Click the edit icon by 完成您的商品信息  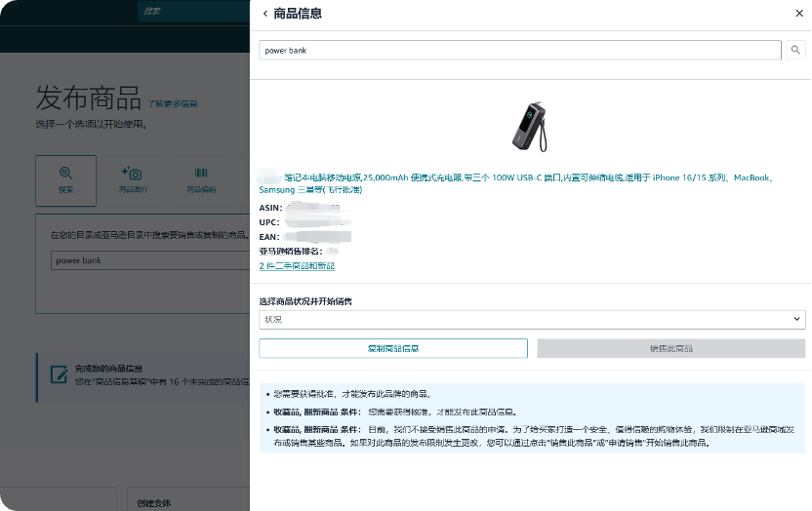click(x=57, y=373)
